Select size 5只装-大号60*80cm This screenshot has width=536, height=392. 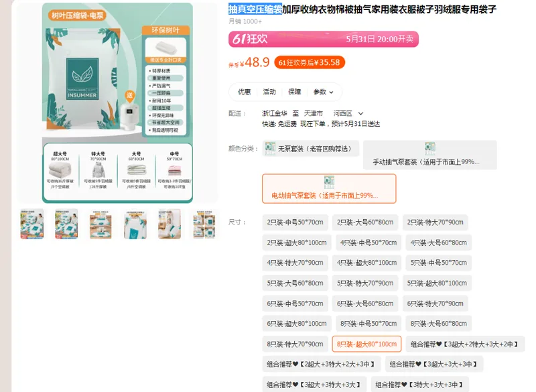(295, 283)
